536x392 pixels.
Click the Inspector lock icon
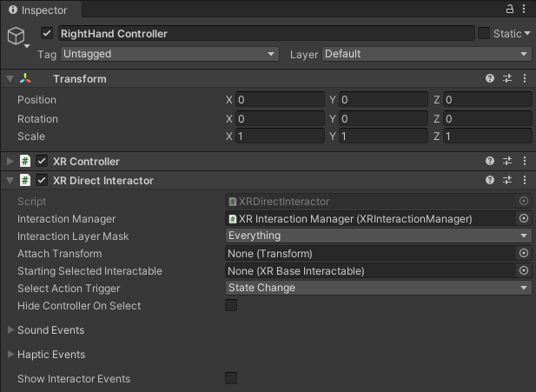509,9
